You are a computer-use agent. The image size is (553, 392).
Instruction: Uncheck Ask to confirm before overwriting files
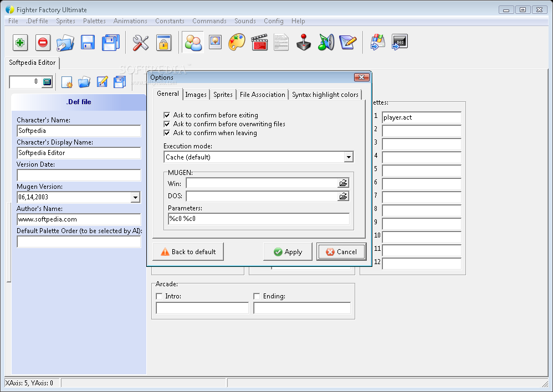pyautogui.click(x=167, y=124)
